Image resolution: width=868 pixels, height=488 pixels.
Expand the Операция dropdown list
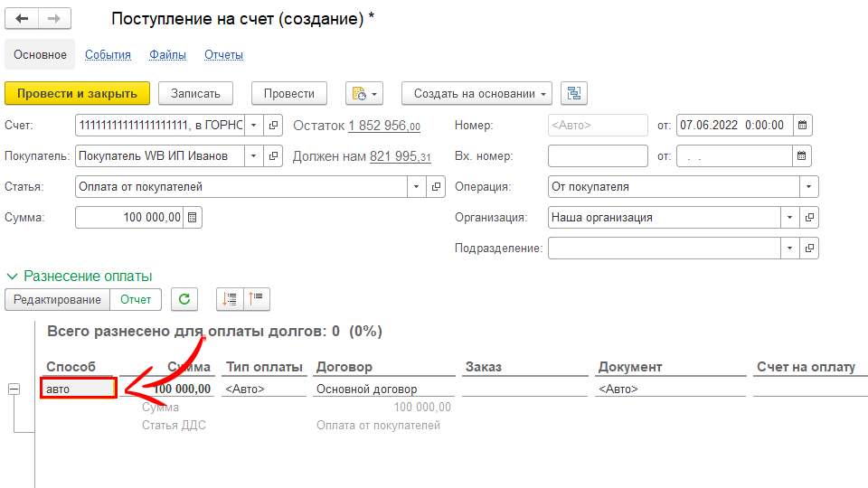tap(807, 187)
